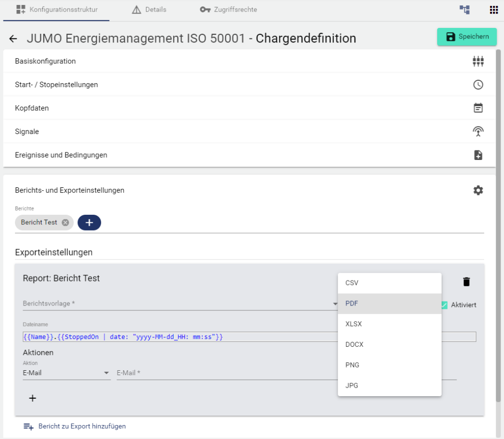Click the back arrow beside the page title
504x439 pixels.
click(13, 39)
